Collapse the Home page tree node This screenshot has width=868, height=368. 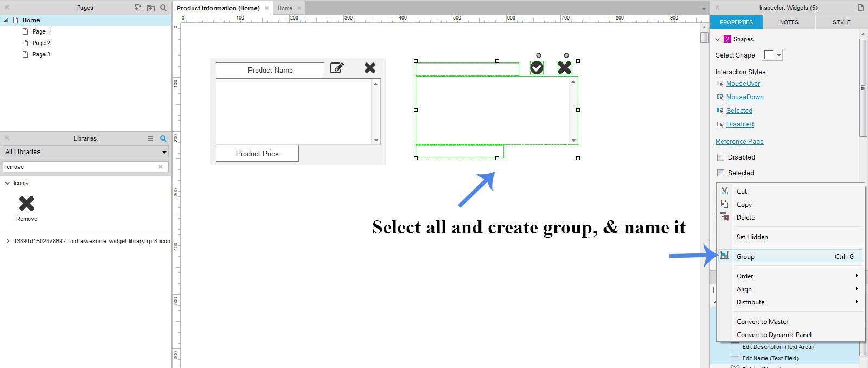pos(5,20)
